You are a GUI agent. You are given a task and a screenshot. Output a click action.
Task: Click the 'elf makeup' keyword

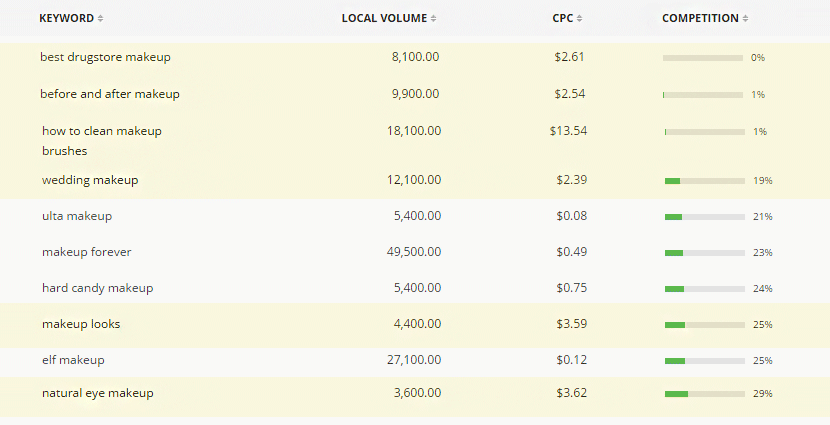click(x=73, y=360)
